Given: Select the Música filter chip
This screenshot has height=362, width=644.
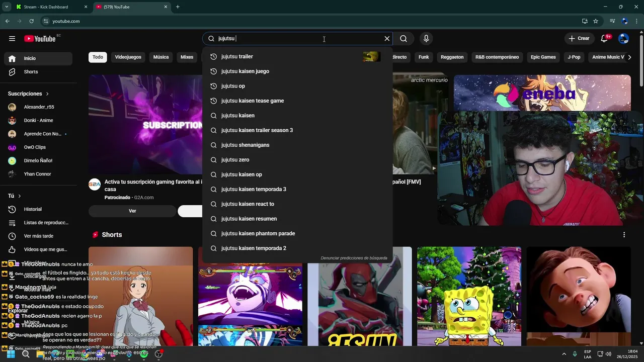Looking at the screenshot, I should [161, 57].
